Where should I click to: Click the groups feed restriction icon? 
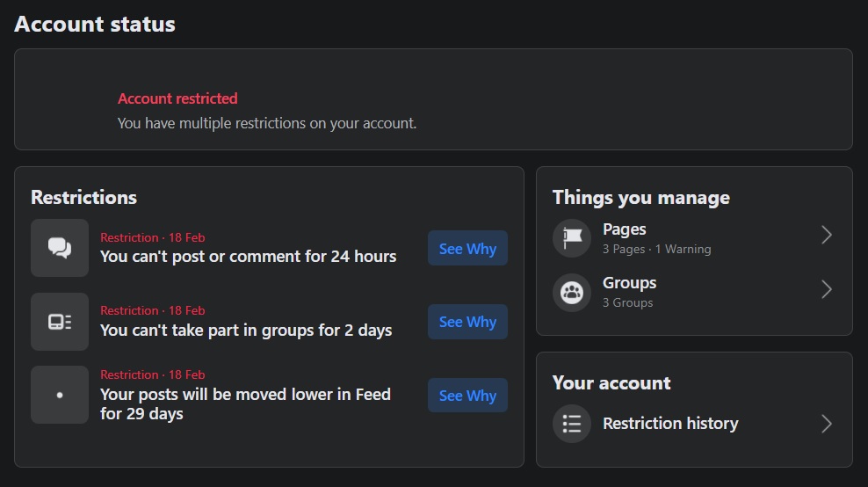(59, 322)
